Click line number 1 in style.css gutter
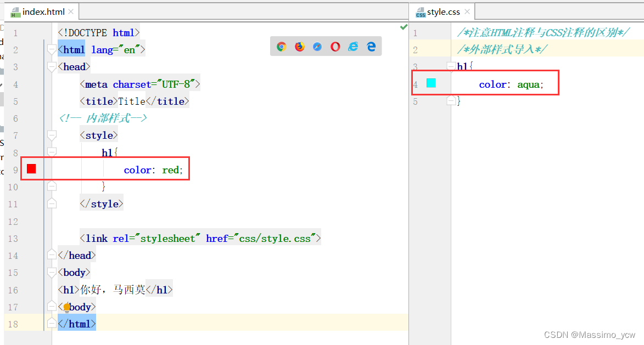 pos(415,33)
